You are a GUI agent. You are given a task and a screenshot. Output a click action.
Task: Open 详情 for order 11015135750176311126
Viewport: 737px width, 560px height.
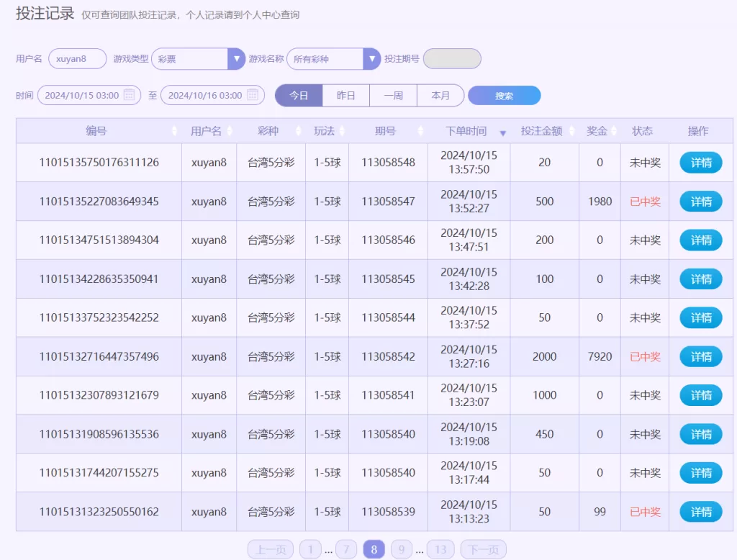click(701, 163)
